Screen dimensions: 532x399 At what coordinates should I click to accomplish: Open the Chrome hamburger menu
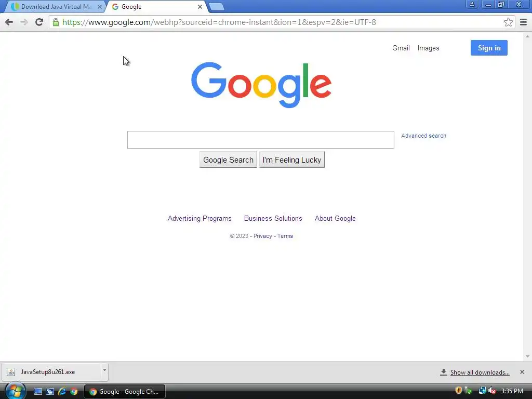pos(524,22)
